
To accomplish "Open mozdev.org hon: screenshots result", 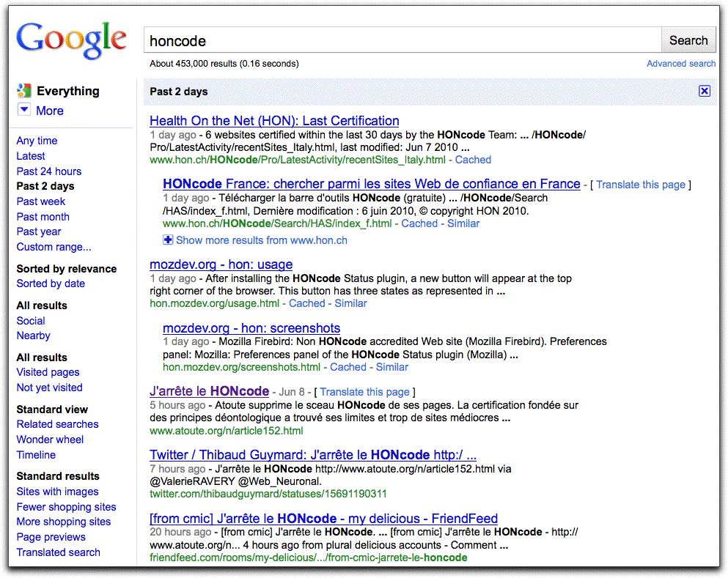I will [x=251, y=328].
